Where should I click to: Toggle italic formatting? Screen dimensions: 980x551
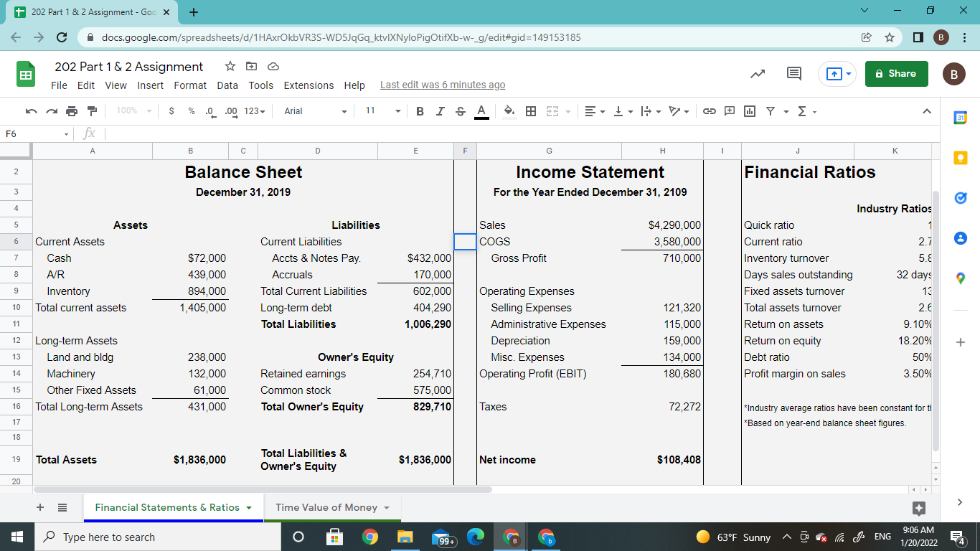click(440, 111)
